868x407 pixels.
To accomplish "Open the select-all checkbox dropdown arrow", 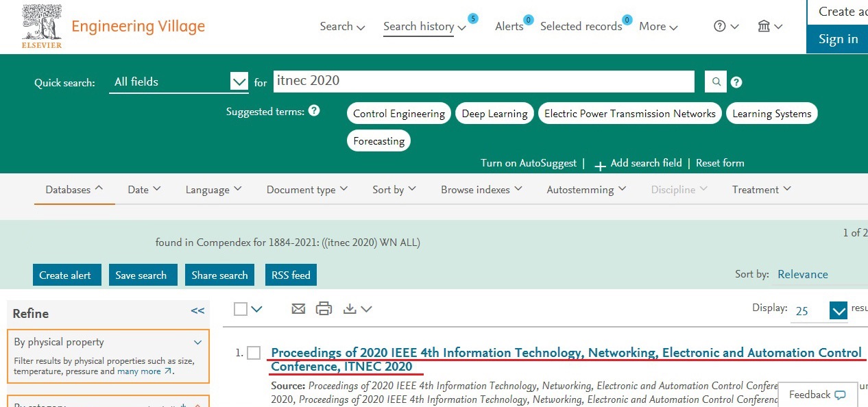I will [x=256, y=309].
